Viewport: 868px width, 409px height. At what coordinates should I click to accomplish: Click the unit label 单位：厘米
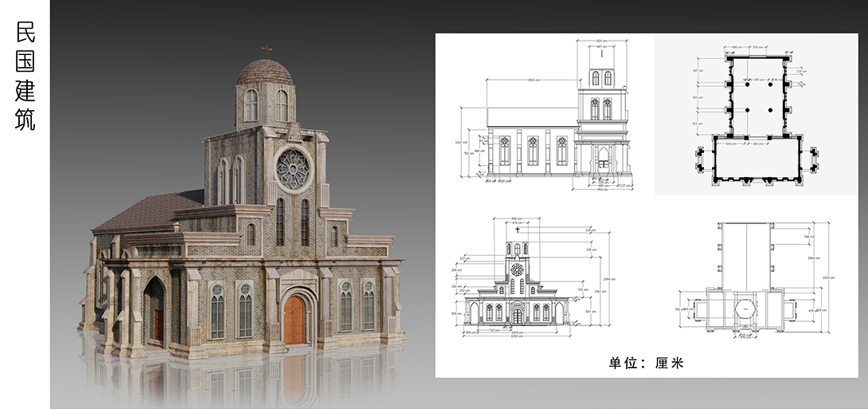tap(646, 363)
